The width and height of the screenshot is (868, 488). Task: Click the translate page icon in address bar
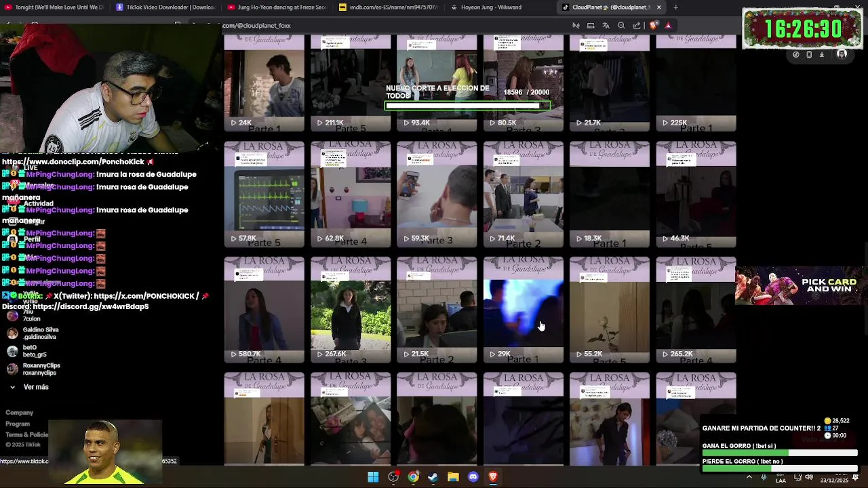click(606, 26)
